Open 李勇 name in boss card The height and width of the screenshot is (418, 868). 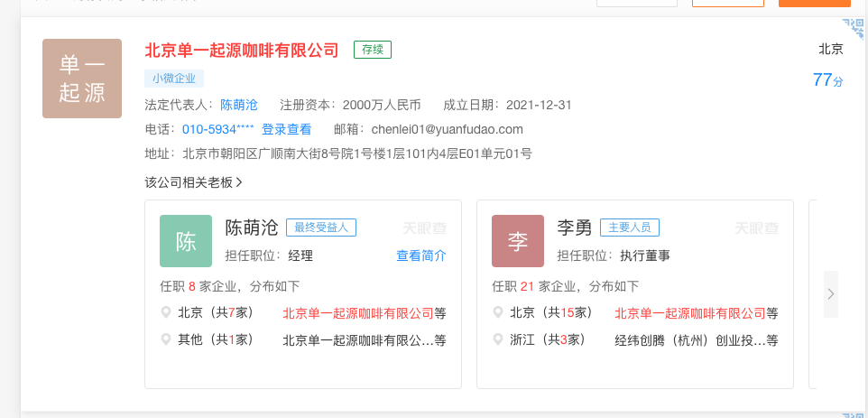click(x=575, y=228)
